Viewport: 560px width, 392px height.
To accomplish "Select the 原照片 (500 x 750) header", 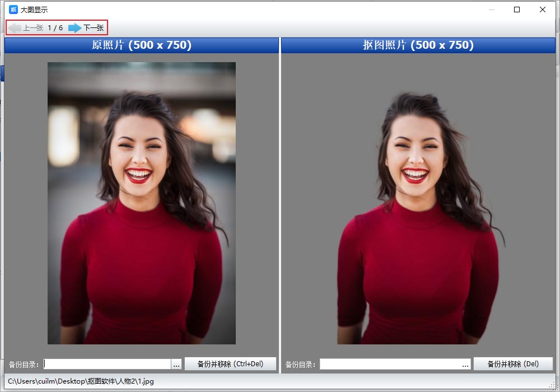I will (141, 45).
